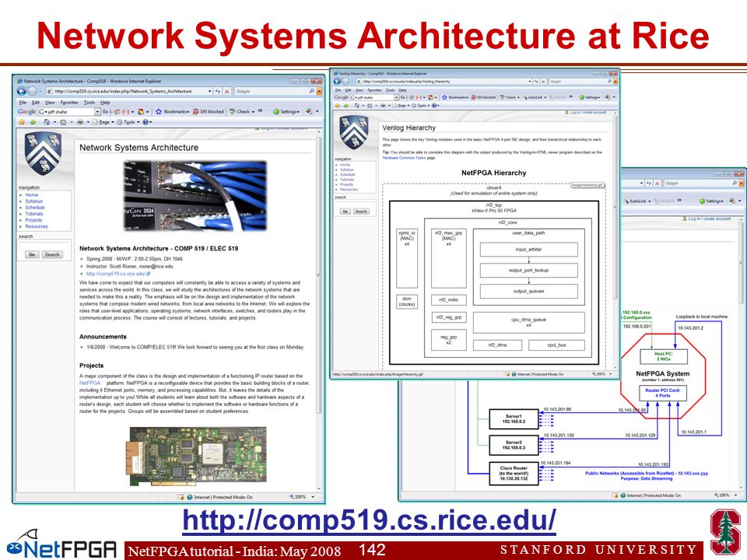Click Forward arrow in Network Systems Architecture window
The width and height of the screenshot is (747, 560).
coord(32,91)
